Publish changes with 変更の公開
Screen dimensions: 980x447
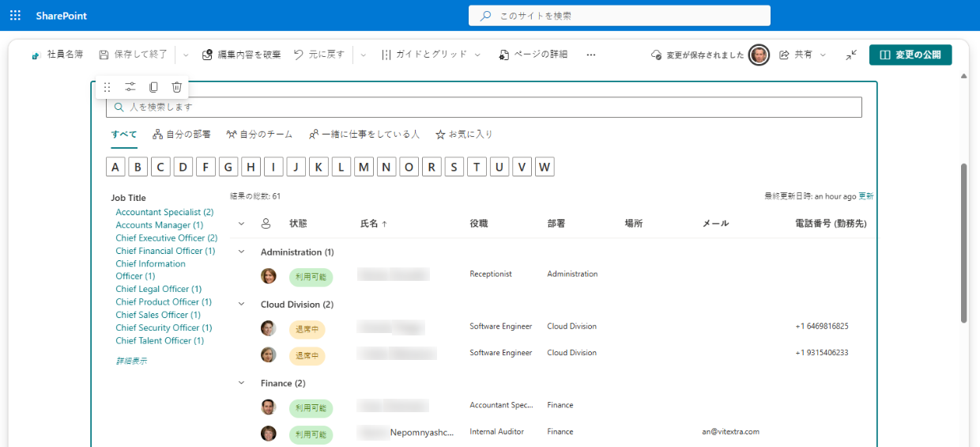pyautogui.click(x=910, y=55)
